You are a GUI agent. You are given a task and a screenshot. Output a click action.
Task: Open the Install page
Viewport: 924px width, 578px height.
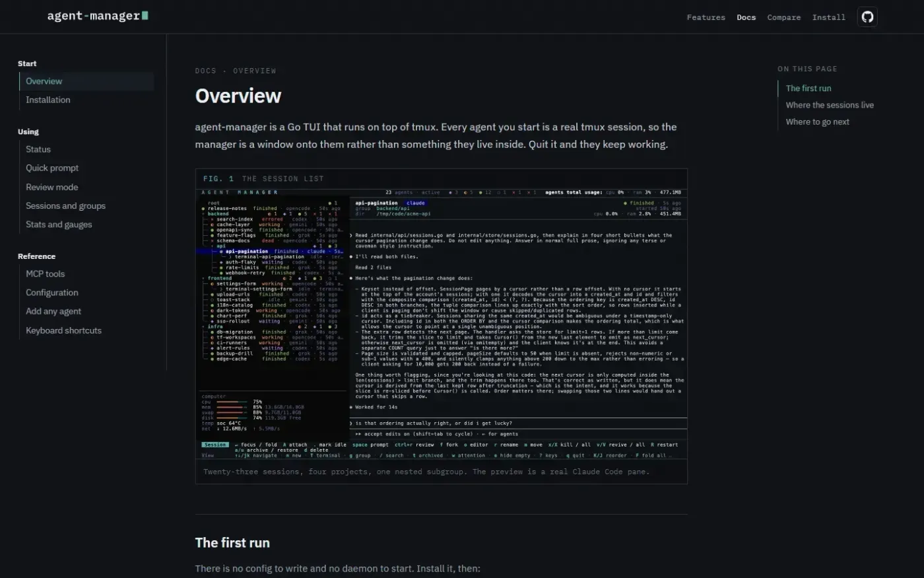828,17
